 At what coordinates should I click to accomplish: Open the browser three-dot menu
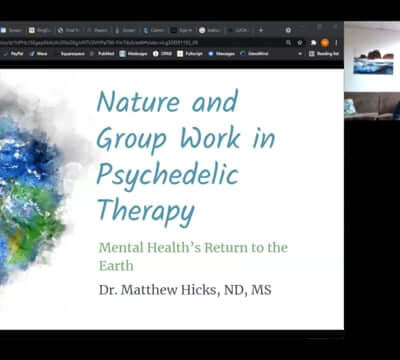[336, 42]
